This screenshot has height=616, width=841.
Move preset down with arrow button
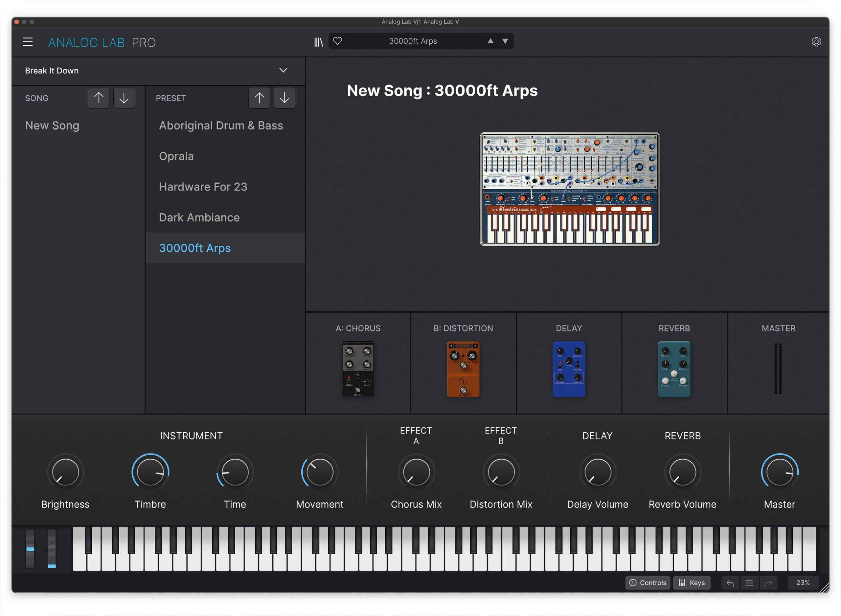pos(284,98)
